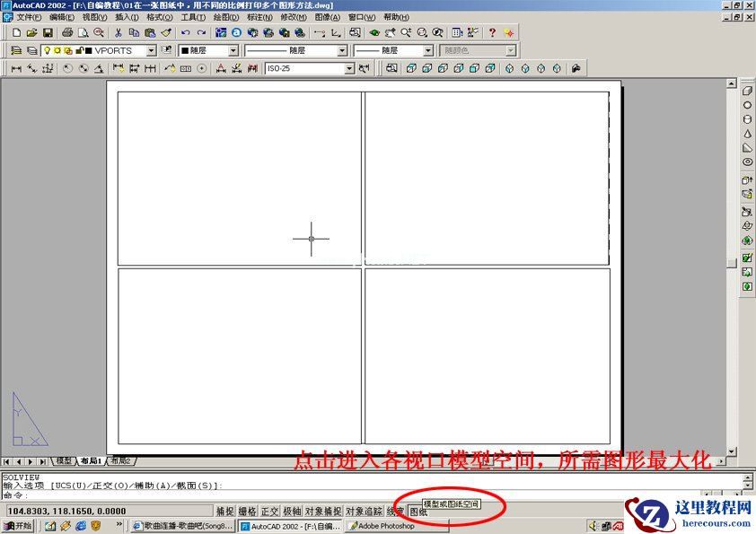Expand the color control 随层 dropdown
The height and width of the screenshot is (534, 756).
[x=233, y=50]
